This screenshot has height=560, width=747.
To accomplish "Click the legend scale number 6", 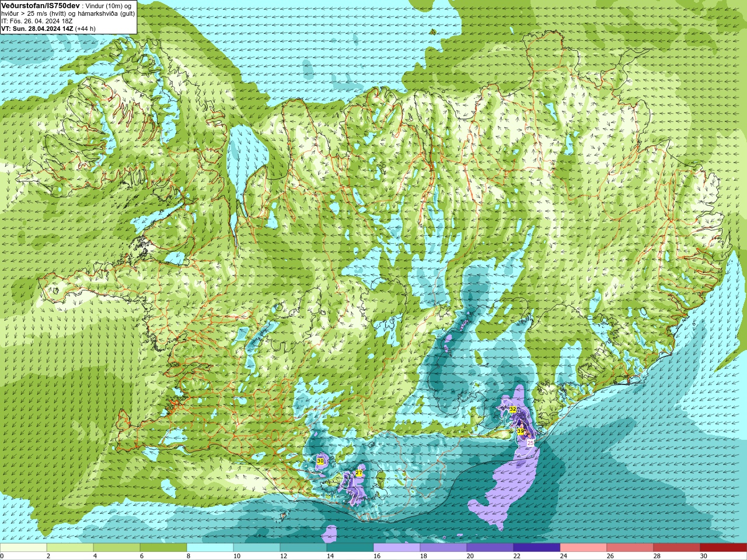I will (x=142, y=556).
